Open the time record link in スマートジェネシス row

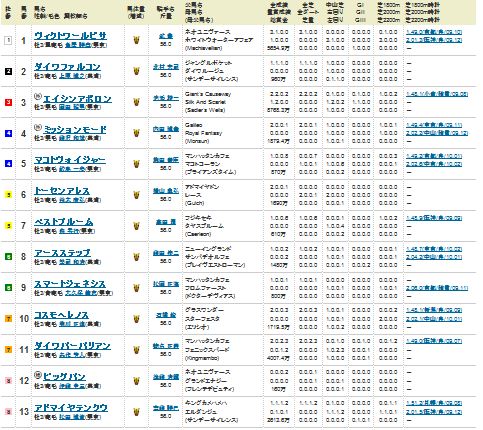point(437,288)
